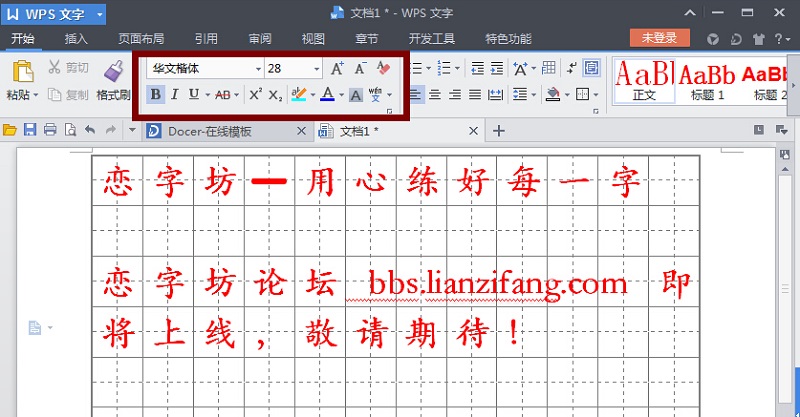Open folder icon in quick toolbar
The height and width of the screenshot is (417, 800).
point(10,131)
